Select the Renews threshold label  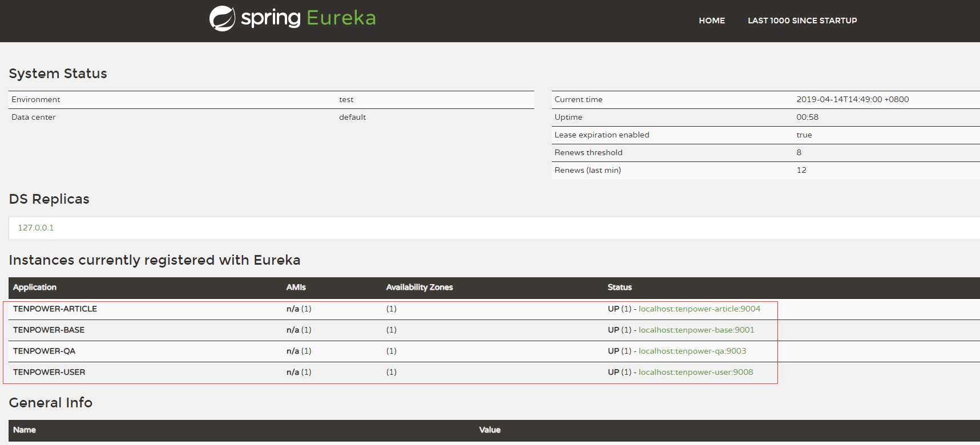(588, 152)
